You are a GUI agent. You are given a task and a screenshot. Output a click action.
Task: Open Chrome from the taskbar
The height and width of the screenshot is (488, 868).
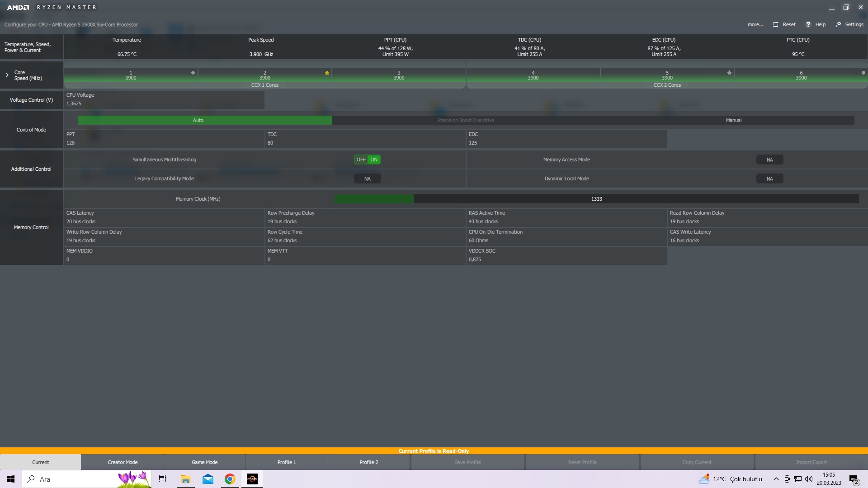230,479
